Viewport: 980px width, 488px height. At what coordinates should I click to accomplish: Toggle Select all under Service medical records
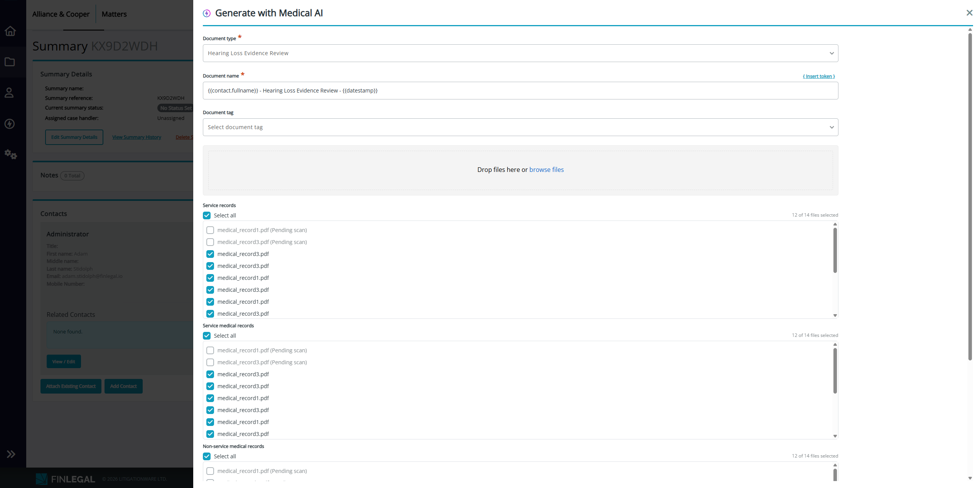click(207, 336)
